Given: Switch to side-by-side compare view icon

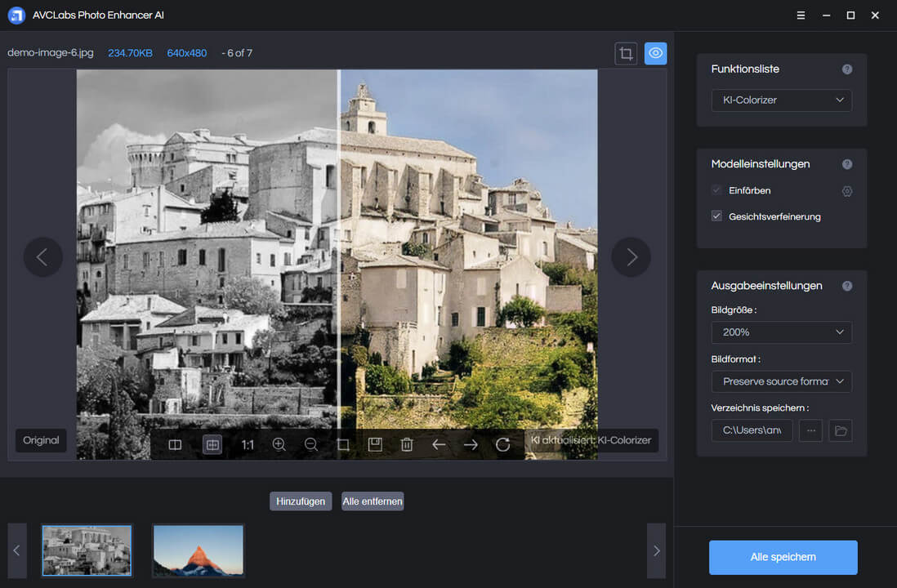Looking at the screenshot, I should coord(175,444).
